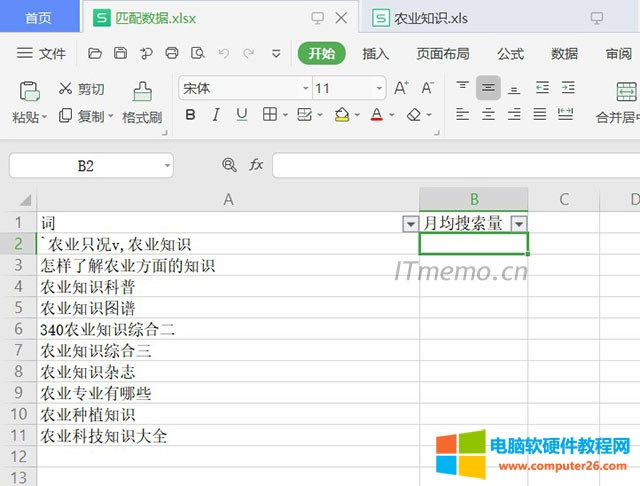
Task: Click the increase font size icon
Action: [x=400, y=89]
